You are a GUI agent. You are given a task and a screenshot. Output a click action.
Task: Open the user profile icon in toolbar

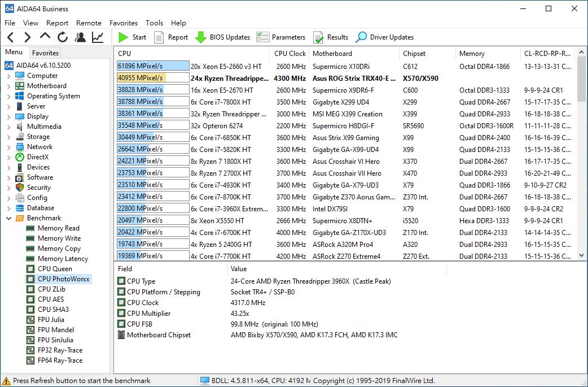(80, 37)
